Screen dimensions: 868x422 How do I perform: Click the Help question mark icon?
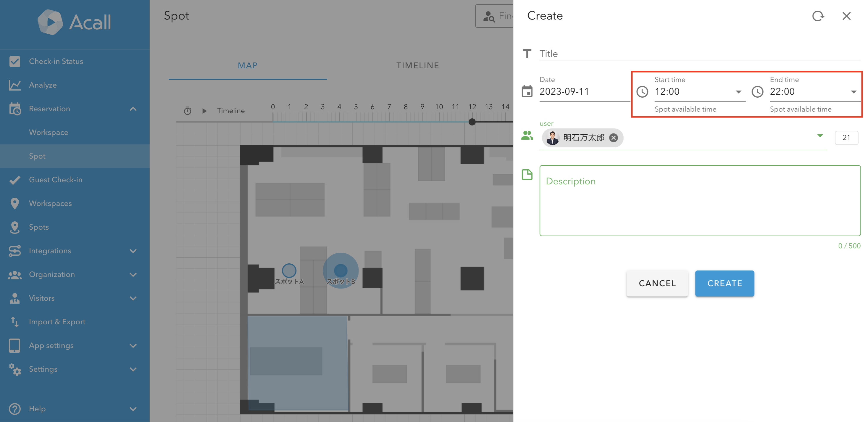pos(14,409)
